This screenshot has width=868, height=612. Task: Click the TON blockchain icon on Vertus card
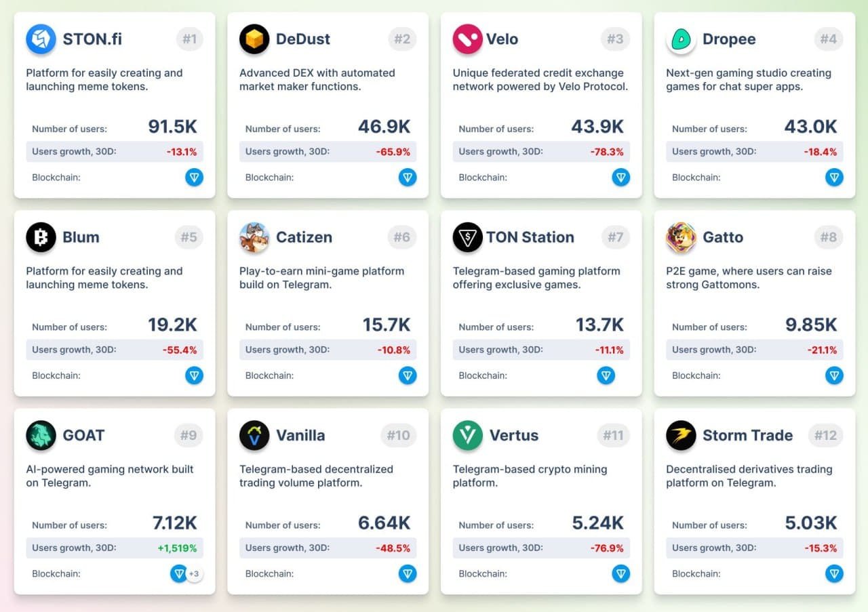click(x=620, y=574)
